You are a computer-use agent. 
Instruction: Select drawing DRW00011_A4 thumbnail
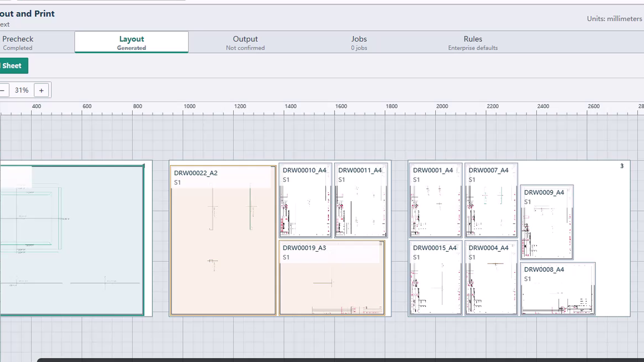coord(361,200)
